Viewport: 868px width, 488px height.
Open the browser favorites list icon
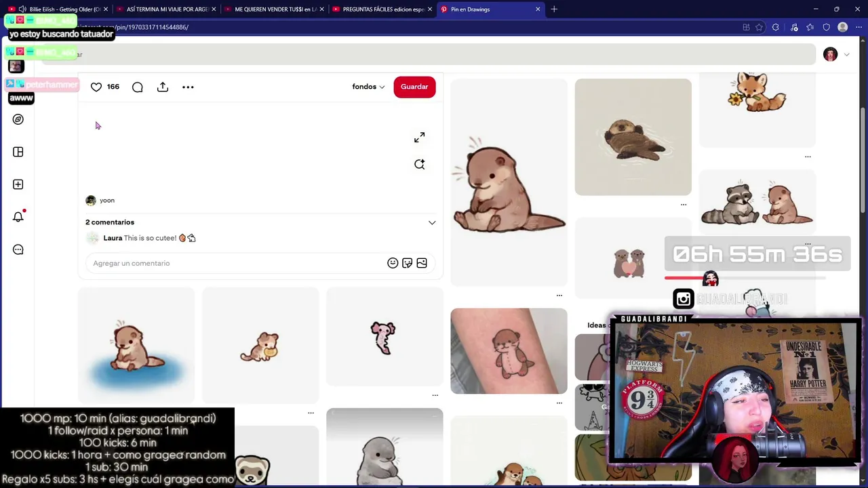coord(810,27)
